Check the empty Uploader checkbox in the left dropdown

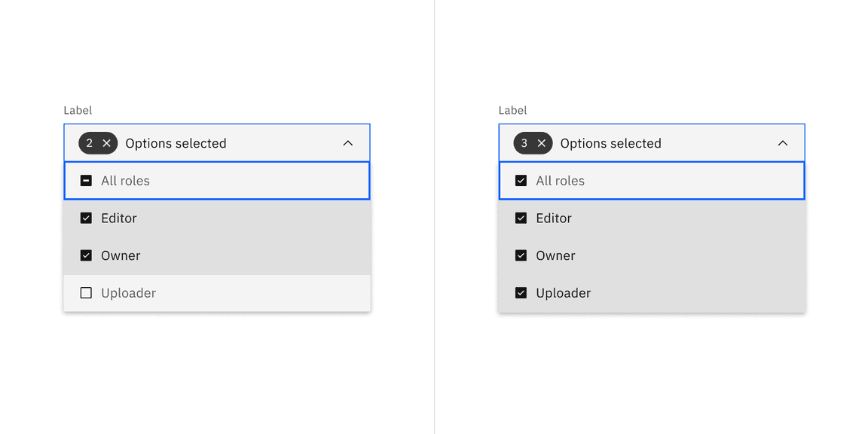point(86,292)
